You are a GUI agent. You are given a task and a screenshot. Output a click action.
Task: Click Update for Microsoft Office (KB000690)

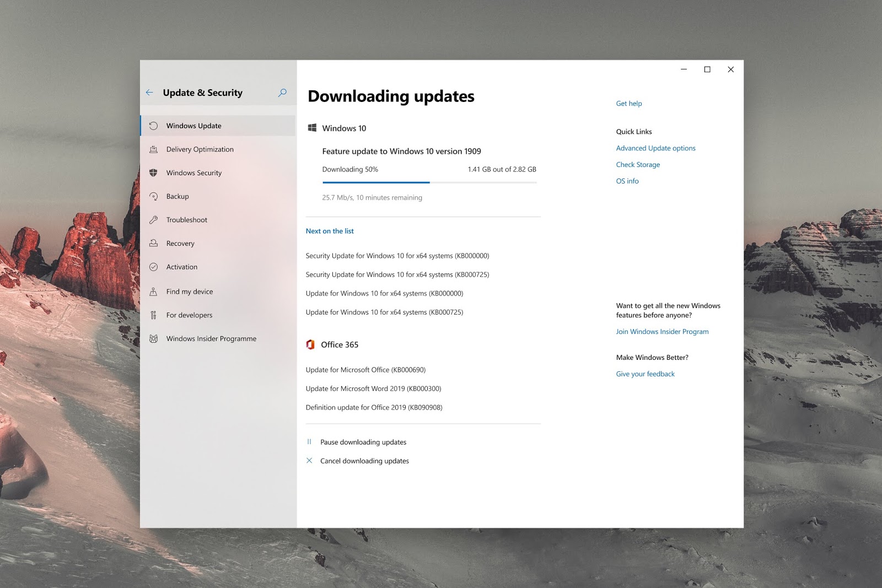click(x=365, y=370)
